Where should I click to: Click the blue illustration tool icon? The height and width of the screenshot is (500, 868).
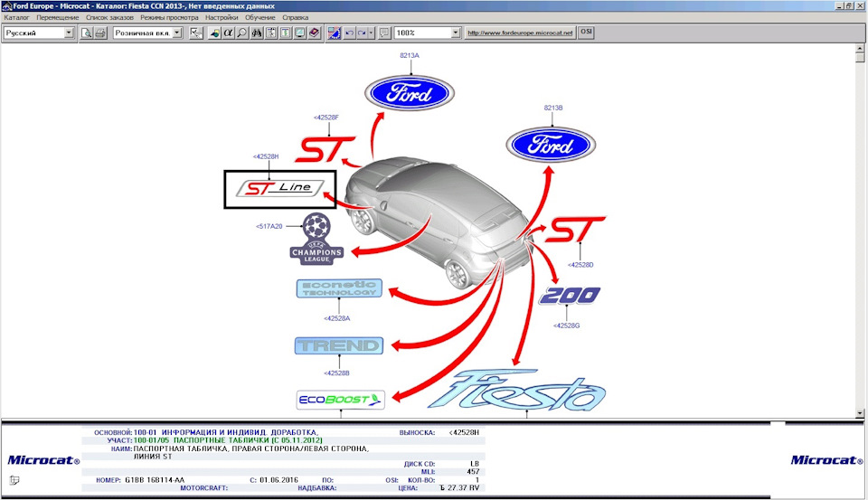click(334, 33)
